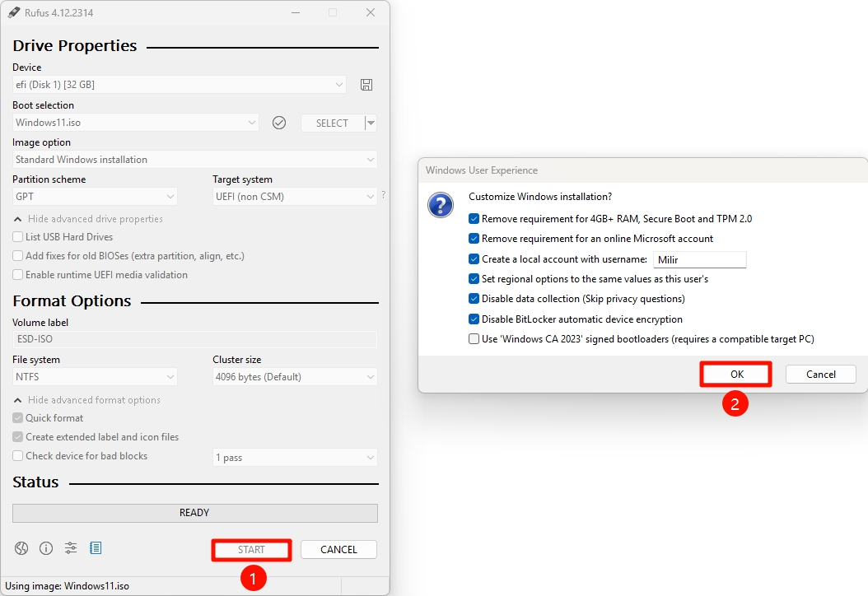
Task: Show the log icon
Action: click(x=96, y=548)
